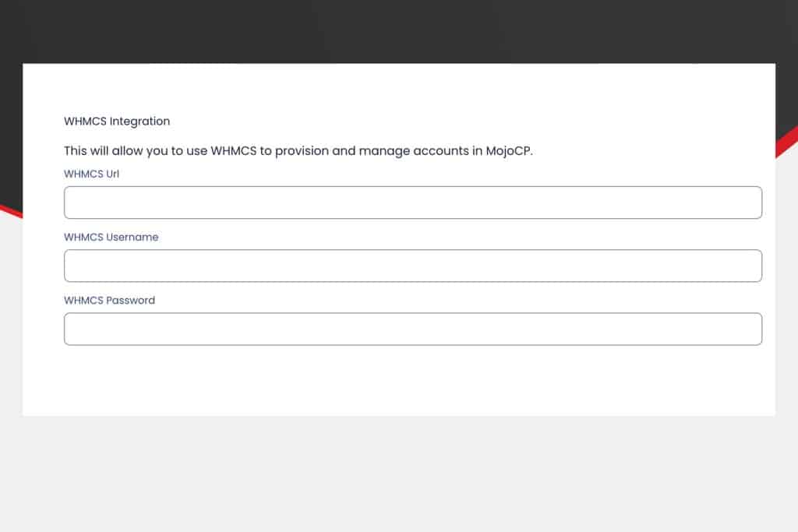Click the 'WHMCS Url' field label
Screen dimensions: 798x532
[92, 174]
